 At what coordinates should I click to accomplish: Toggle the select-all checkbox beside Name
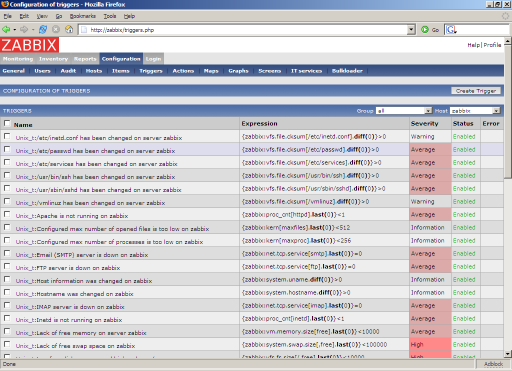(7, 123)
